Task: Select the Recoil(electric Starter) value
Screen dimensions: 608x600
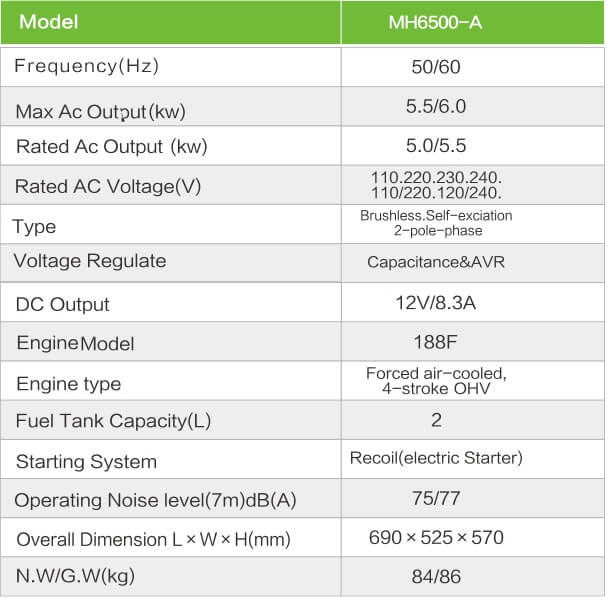Action: pos(436,459)
